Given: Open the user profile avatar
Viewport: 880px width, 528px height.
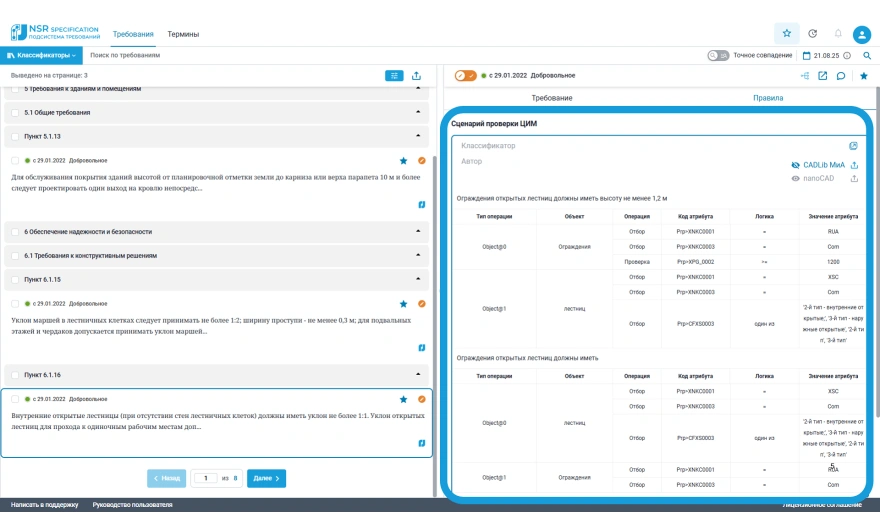Looking at the screenshot, I should coord(861,34).
